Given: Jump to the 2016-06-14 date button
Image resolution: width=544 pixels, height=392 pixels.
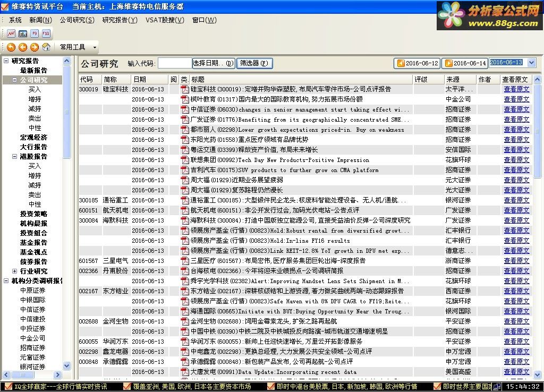Looking at the screenshot, I should tap(465, 63).
